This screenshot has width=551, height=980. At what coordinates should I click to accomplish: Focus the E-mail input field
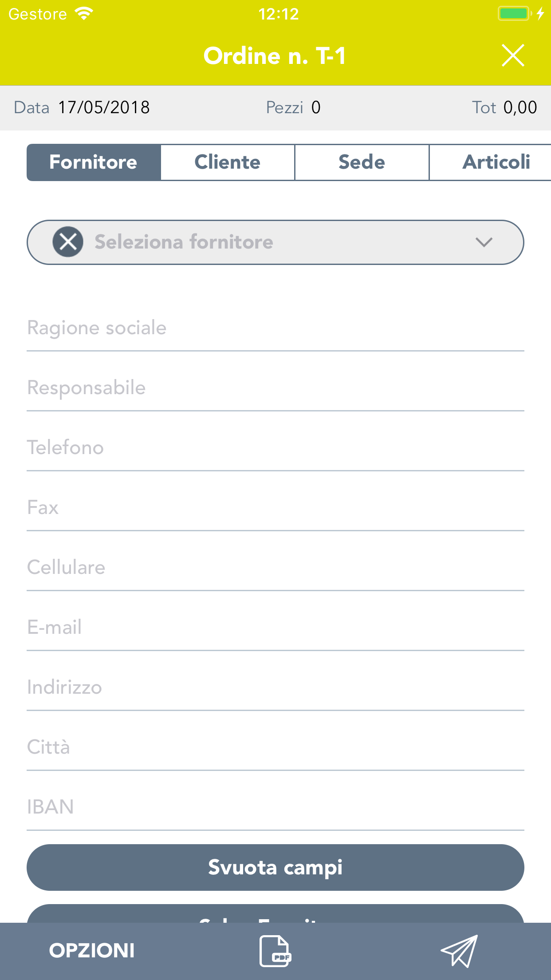(275, 628)
